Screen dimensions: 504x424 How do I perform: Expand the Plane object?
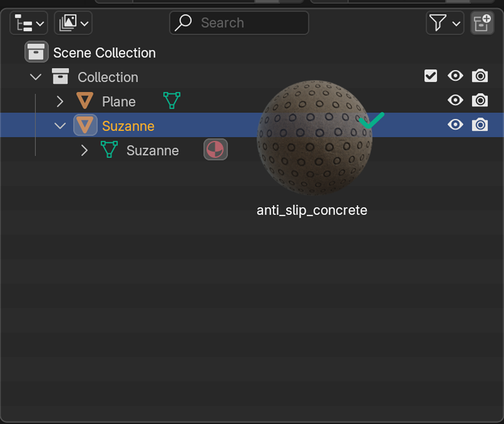click(60, 101)
